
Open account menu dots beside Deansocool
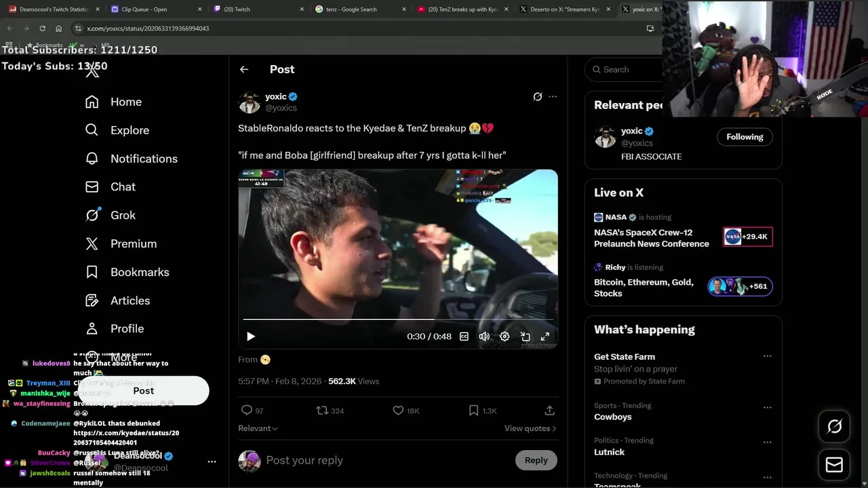click(212, 462)
